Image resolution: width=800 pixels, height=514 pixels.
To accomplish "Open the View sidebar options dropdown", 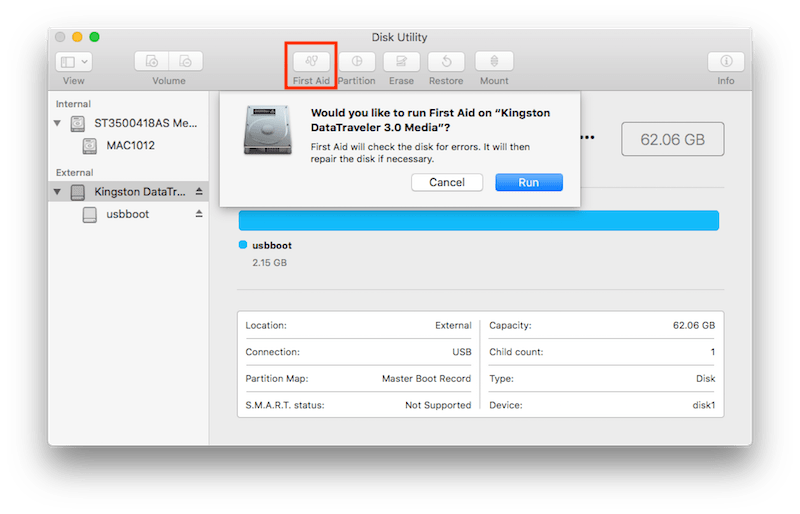I will tap(73, 62).
